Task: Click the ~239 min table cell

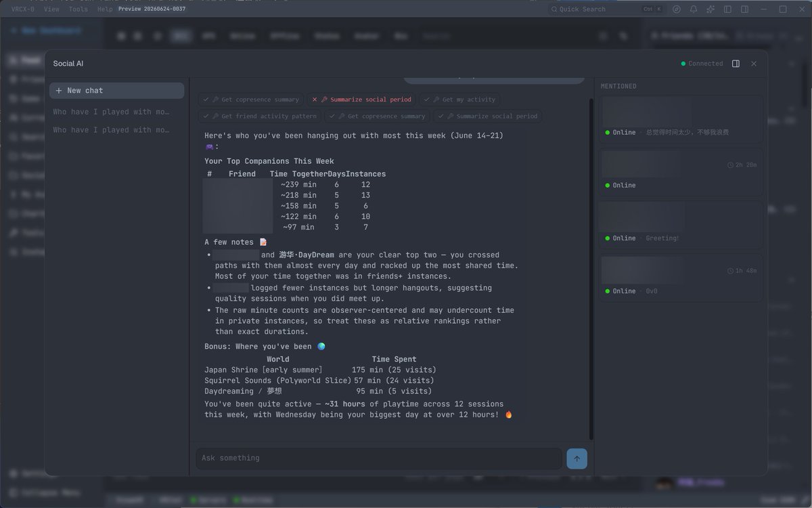Action: (x=299, y=184)
